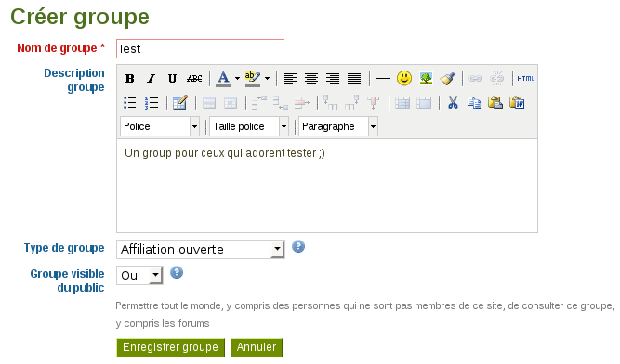Open text color picker dropdown arrow
The height and width of the screenshot is (364, 620).
237,79
